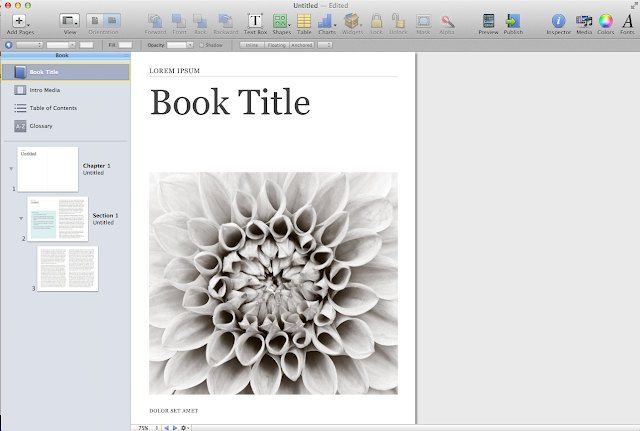Select page 3 thumbnail
The height and width of the screenshot is (431, 640).
67,269
